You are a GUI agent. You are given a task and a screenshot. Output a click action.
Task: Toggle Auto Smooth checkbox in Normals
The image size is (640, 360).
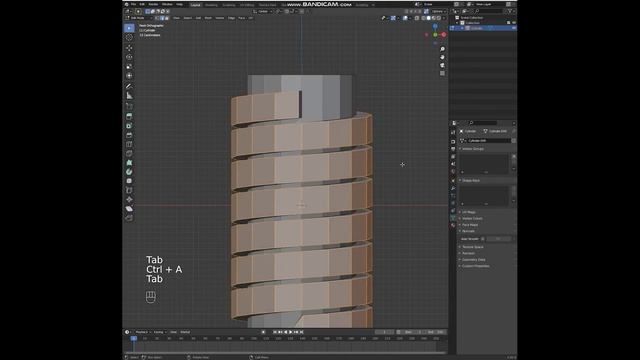tap(483, 239)
